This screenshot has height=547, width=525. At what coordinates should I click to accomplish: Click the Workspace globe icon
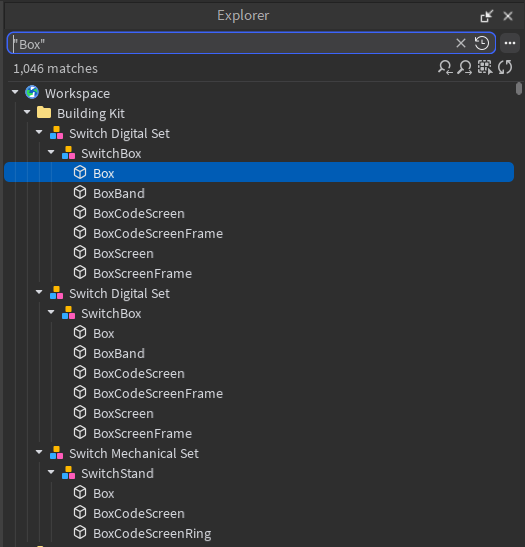click(32, 93)
